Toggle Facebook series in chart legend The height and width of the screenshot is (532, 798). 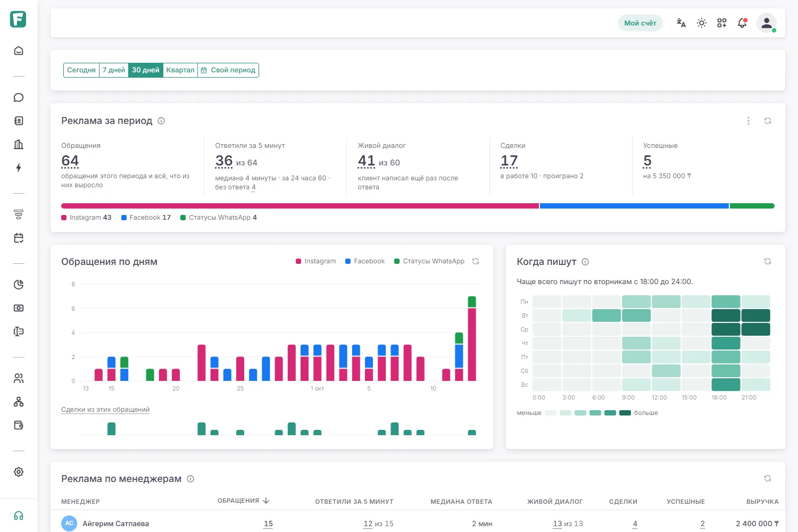[365, 261]
